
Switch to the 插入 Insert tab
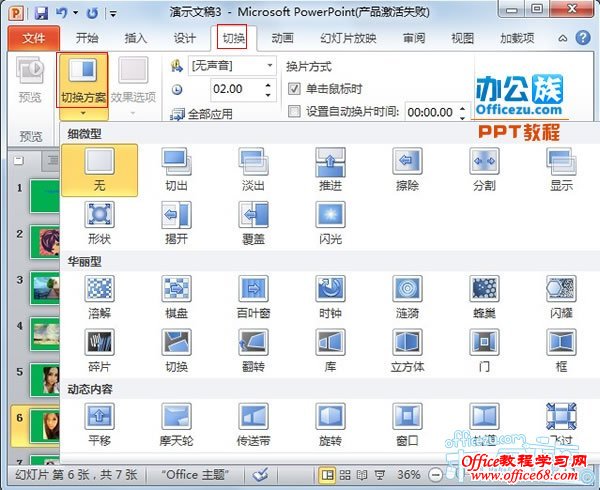tap(135, 38)
